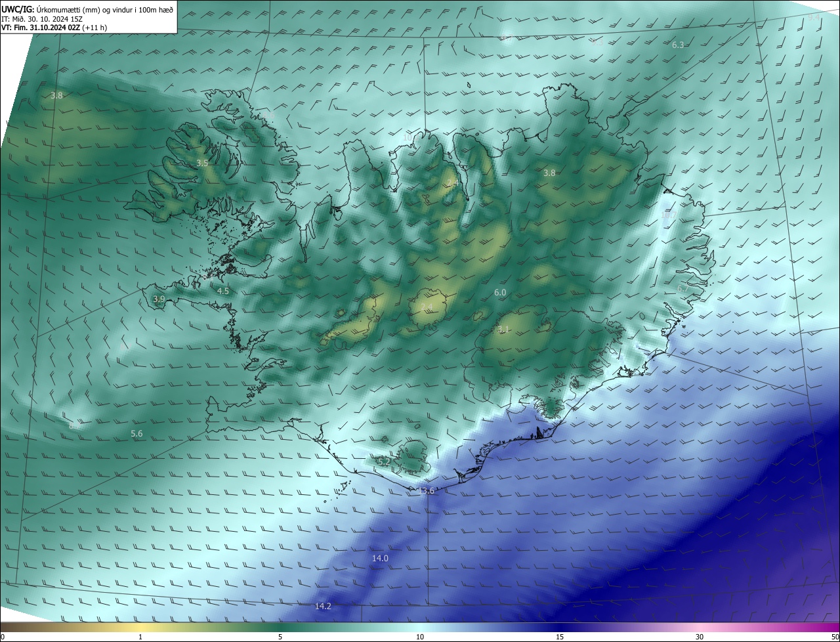
Task: Click the 6.7 value near the east coast
Action: click(x=683, y=288)
